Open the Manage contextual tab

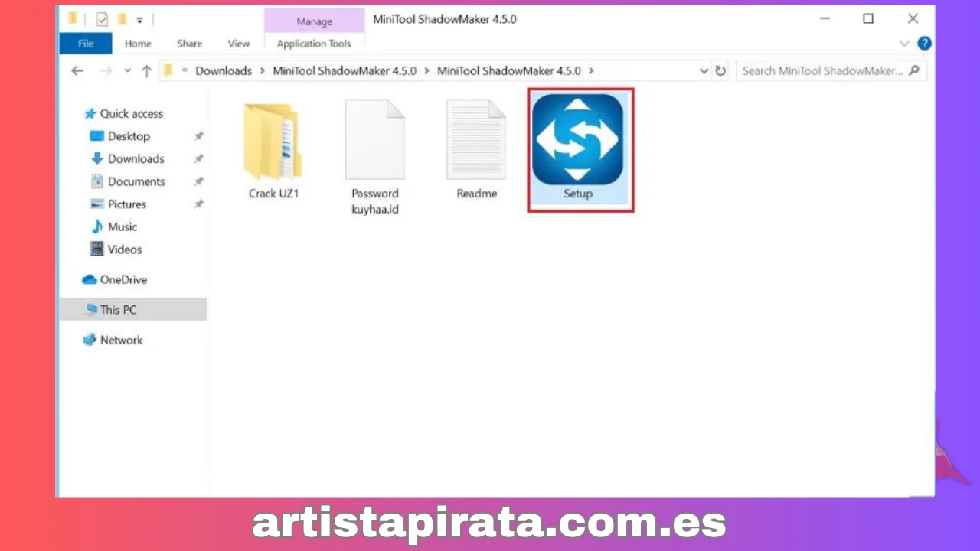pyautogui.click(x=314, y=21)
